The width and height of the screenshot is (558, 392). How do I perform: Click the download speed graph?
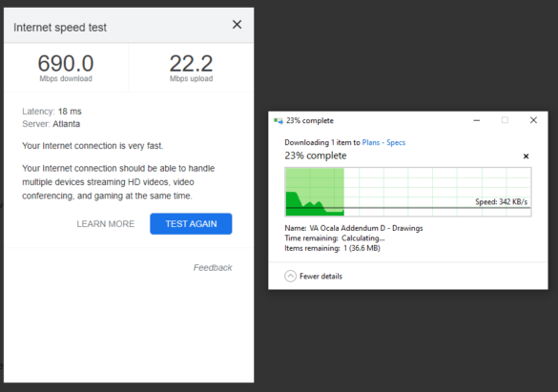coord(408,192)
